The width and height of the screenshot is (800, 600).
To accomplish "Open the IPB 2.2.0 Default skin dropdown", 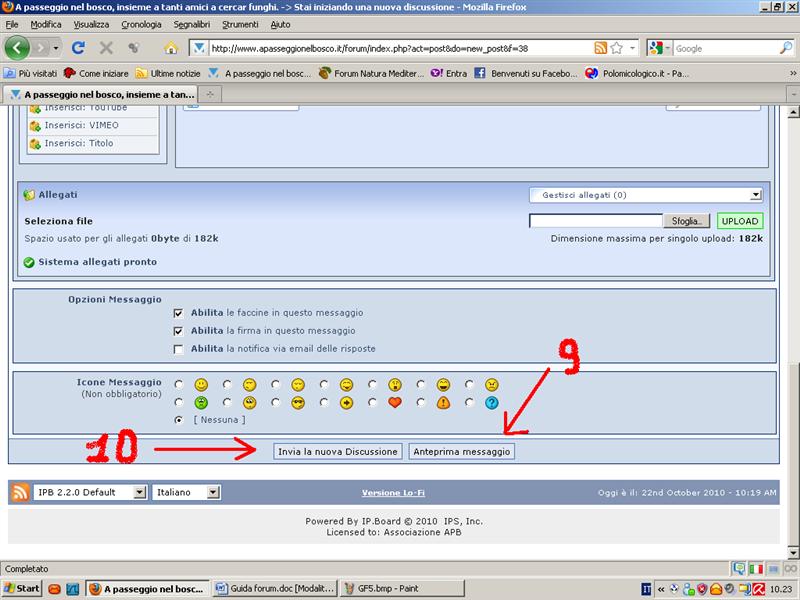I will (90, 492).
